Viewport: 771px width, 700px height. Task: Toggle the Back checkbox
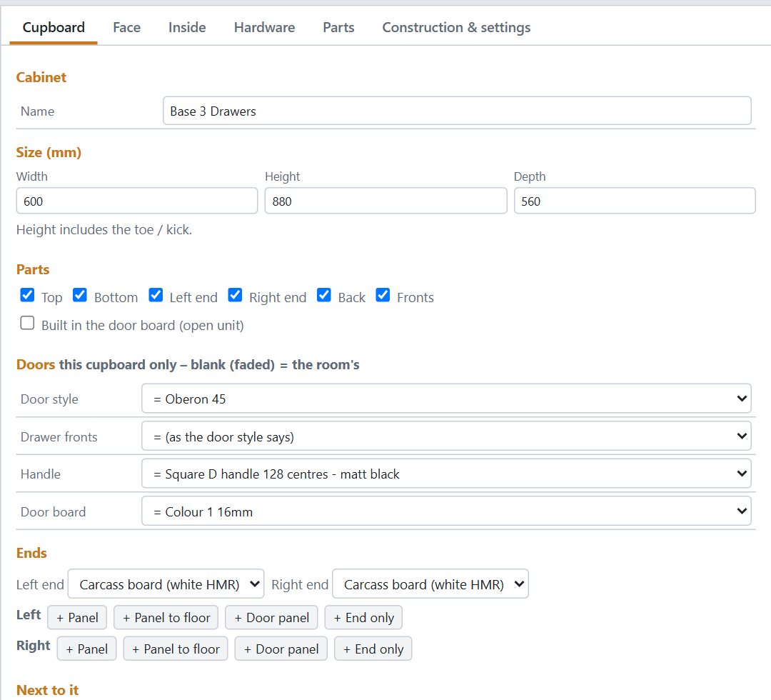point(323,295)
